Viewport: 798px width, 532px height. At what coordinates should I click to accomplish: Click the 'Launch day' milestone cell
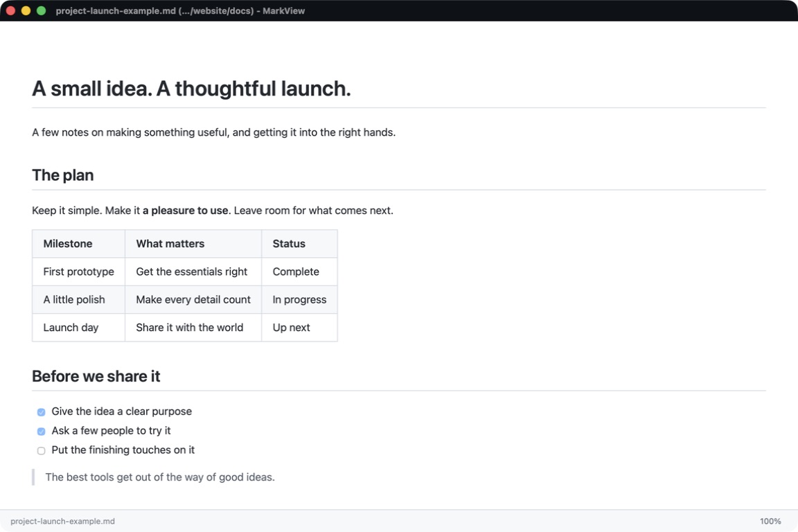[78, 328]
